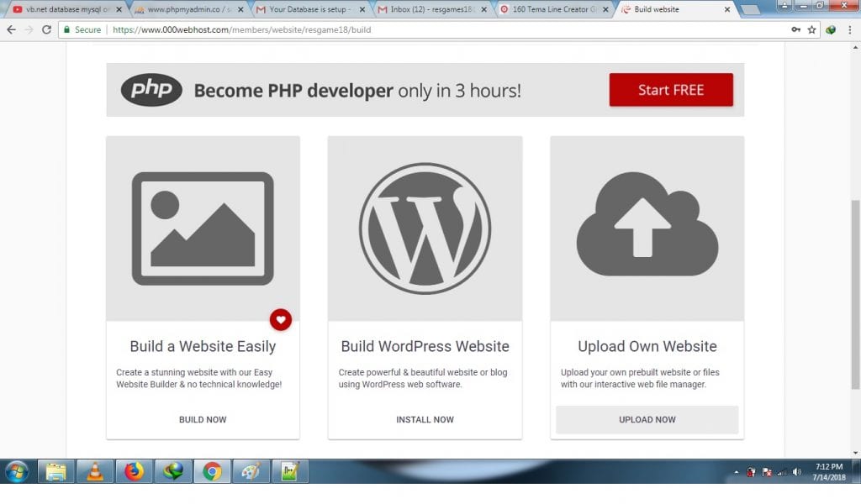861x504 pixels.
Task: Click the WordPress web software description text
Action: click(423, 378)
